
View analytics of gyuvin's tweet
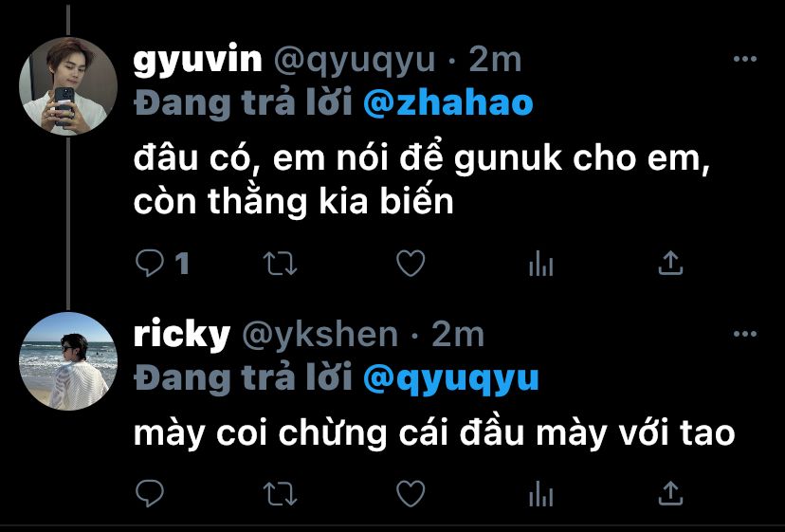pyautogui.click(x=540, y=264)
